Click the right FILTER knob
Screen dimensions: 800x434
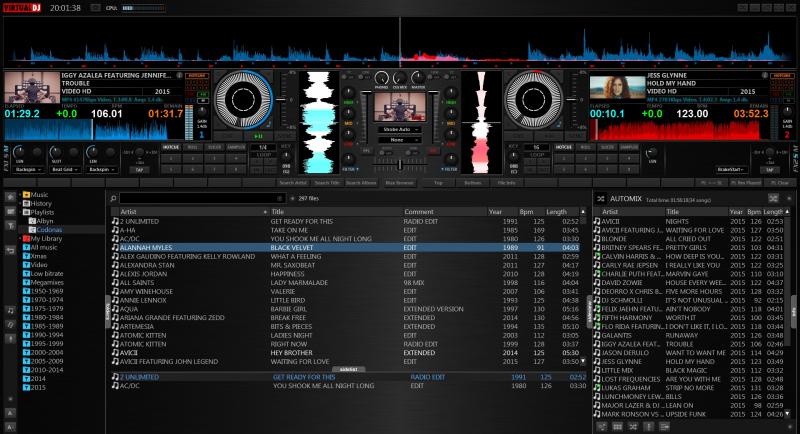[451, 159]
